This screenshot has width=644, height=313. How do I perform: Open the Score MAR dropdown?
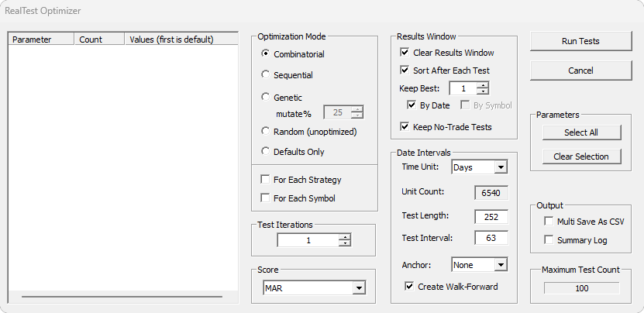[x=359, y=288]
